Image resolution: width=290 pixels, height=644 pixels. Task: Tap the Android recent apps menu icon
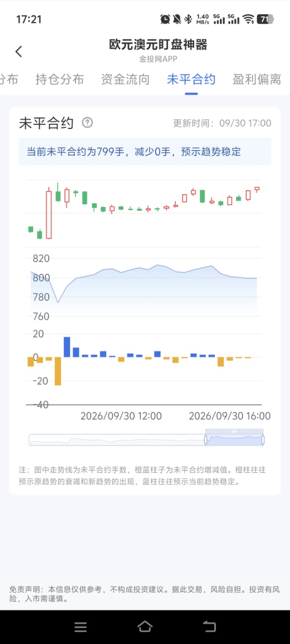pyautogui.click(x=81, y=627)
